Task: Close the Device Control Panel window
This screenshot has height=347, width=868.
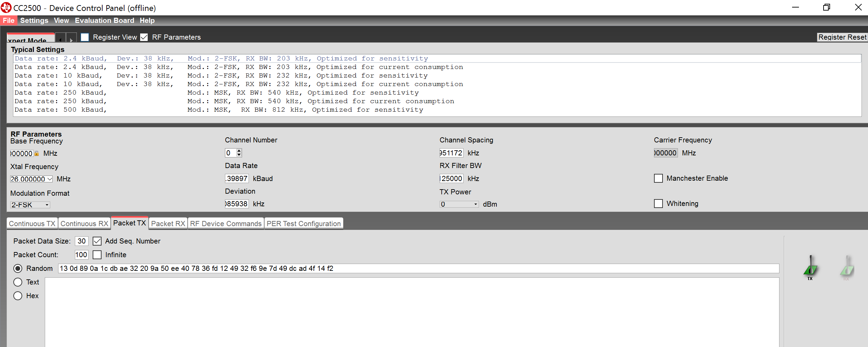Action: pyautogui.click(x=858, y=8)
